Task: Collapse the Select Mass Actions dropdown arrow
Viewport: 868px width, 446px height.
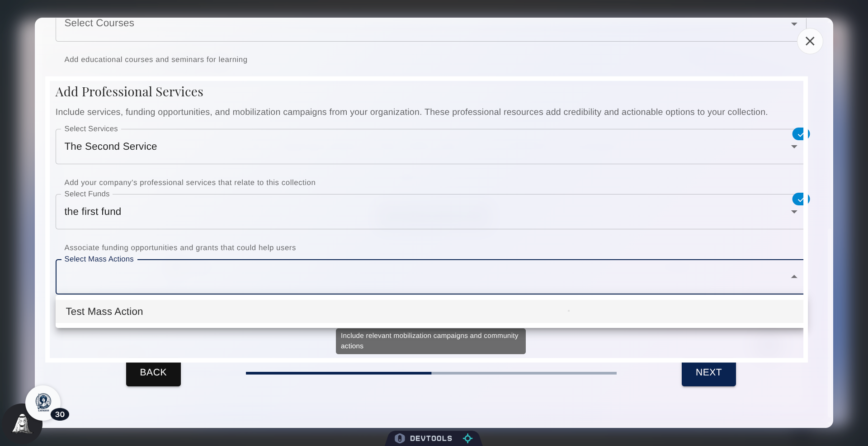Action: pyautogui.click(x=794, y=277)
